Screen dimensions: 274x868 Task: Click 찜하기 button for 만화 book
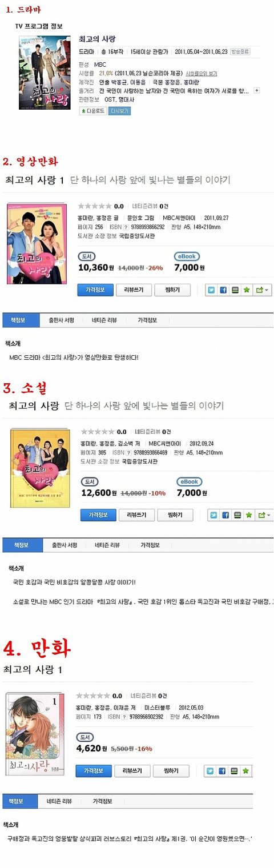click(171, 771)
